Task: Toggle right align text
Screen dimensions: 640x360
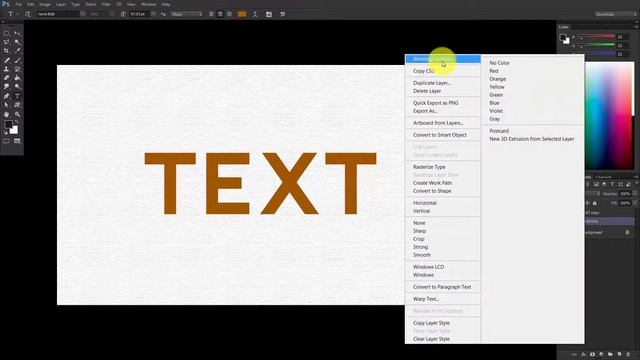Action: (229, 14)
